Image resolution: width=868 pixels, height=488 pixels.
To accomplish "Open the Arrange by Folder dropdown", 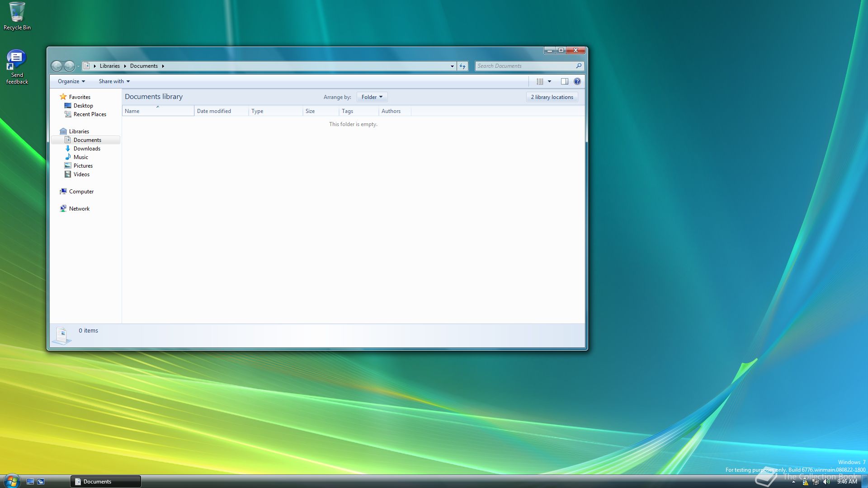I will 372,97.
